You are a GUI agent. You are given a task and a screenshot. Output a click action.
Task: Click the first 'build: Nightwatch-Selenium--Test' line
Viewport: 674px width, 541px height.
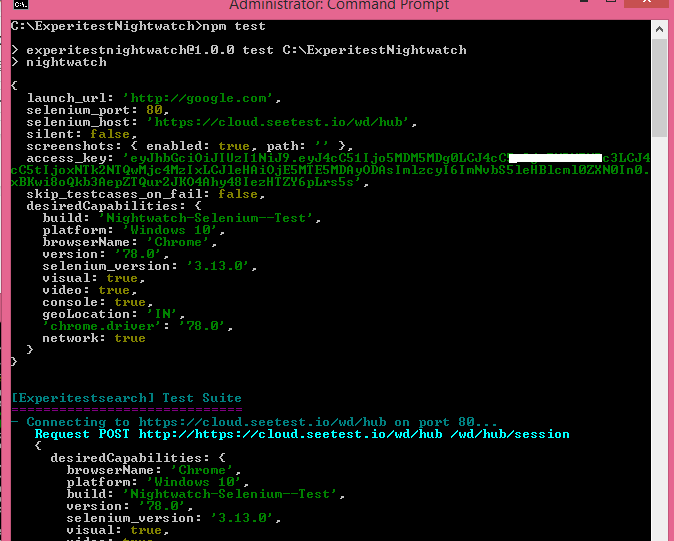click(x=181, y=218)
